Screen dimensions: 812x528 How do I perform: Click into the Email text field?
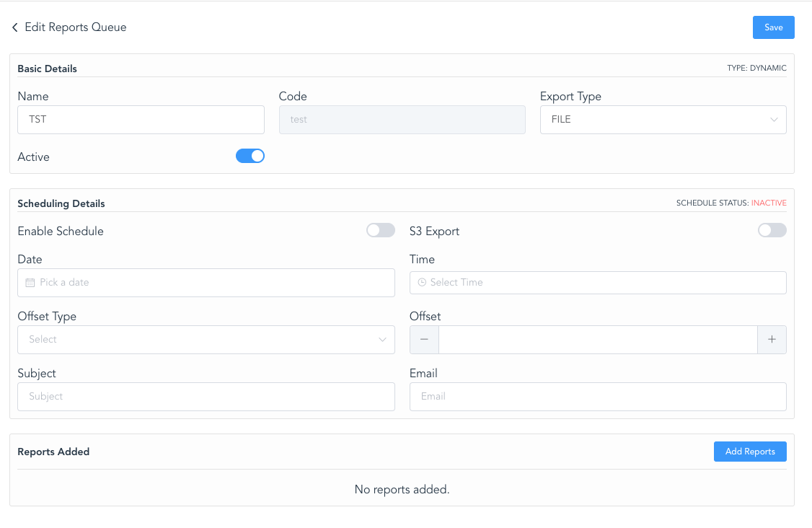click(597, 397)
